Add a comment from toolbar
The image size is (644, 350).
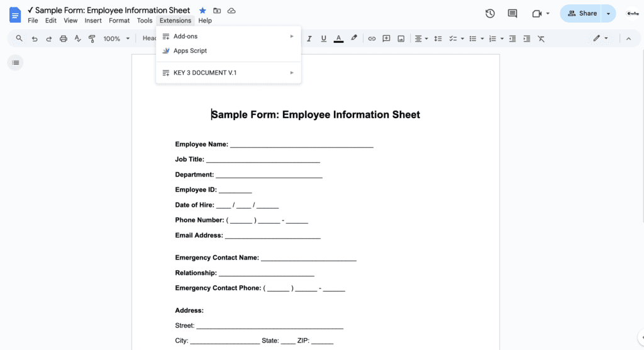tap(386, 38)
